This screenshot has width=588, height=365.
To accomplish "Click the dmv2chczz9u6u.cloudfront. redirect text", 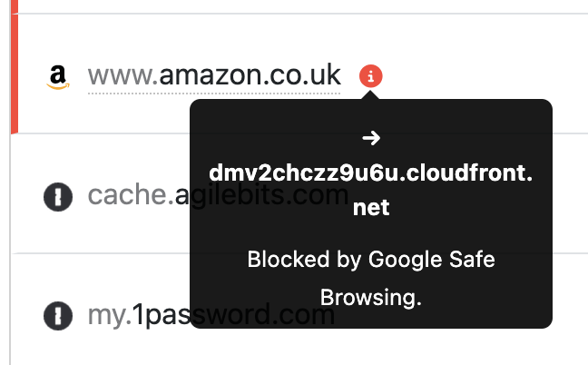I will pyautogui.click(x=370, y=173).
